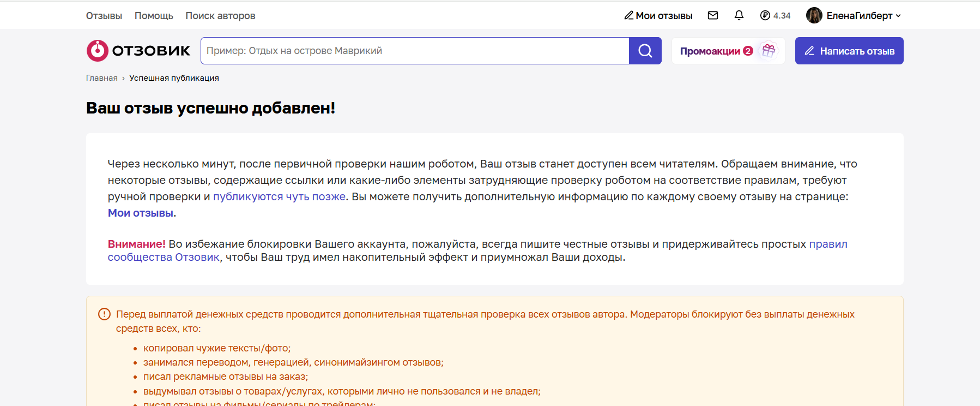Click the выдумывал отзывы о товарах item
The width and height of the screenshot is (980, 406).
pos(342,391)
